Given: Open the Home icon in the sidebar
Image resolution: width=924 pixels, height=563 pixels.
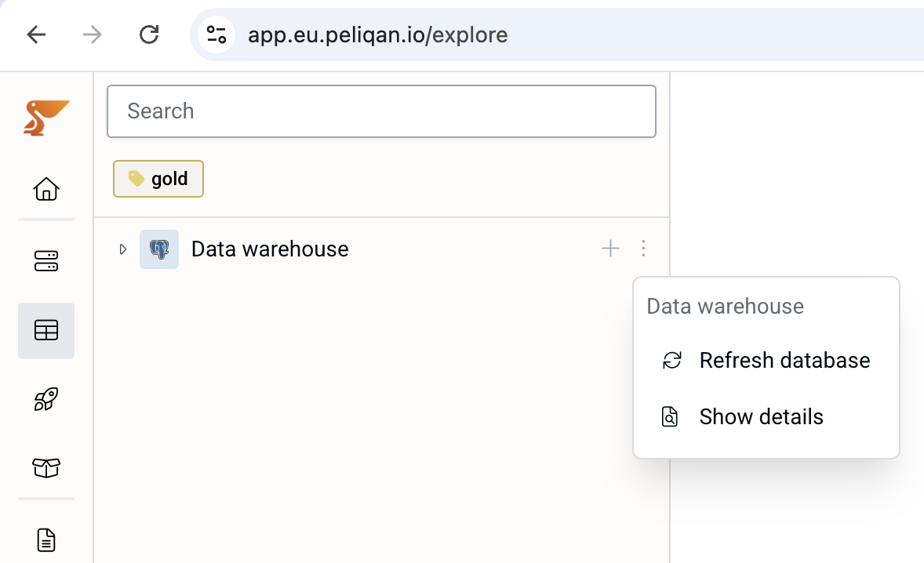Looking at the screenshot, I should coord(46,189).
